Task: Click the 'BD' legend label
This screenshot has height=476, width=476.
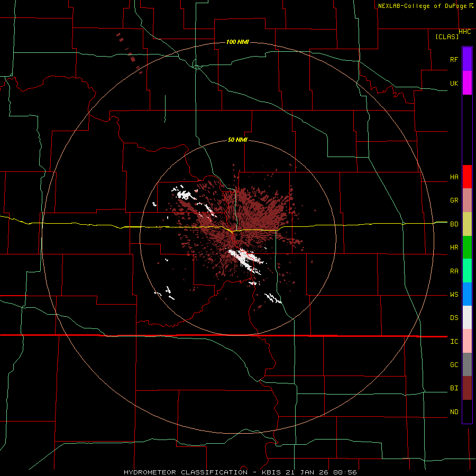Action: pos(454,224)
